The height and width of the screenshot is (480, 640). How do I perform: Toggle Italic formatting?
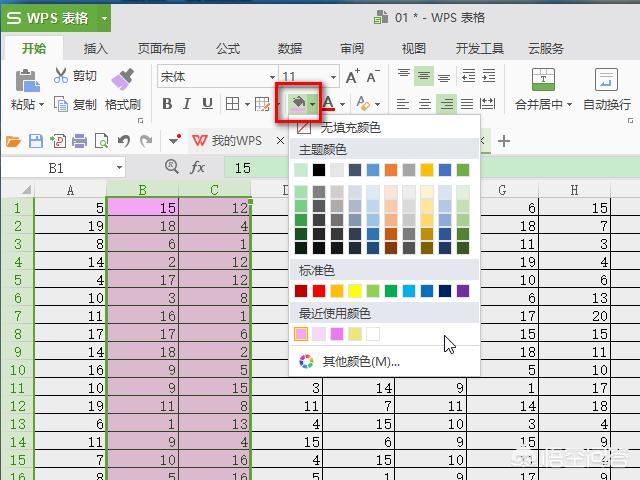(187, 104)
